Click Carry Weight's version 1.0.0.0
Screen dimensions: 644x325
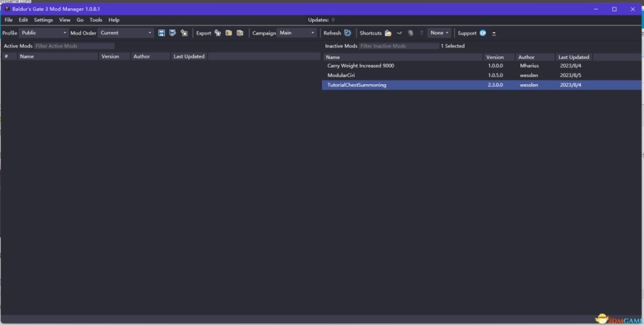(x=496, y=66)
